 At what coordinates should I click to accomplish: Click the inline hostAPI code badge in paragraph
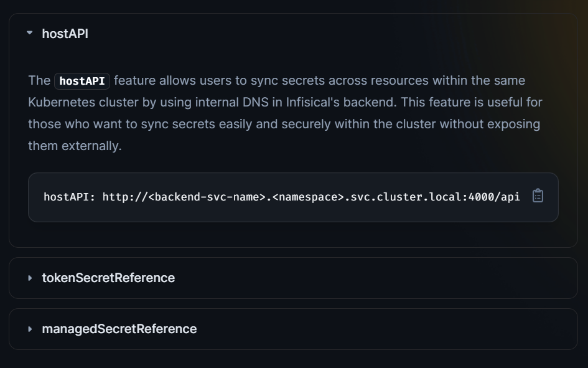click(x=82, y=80)
